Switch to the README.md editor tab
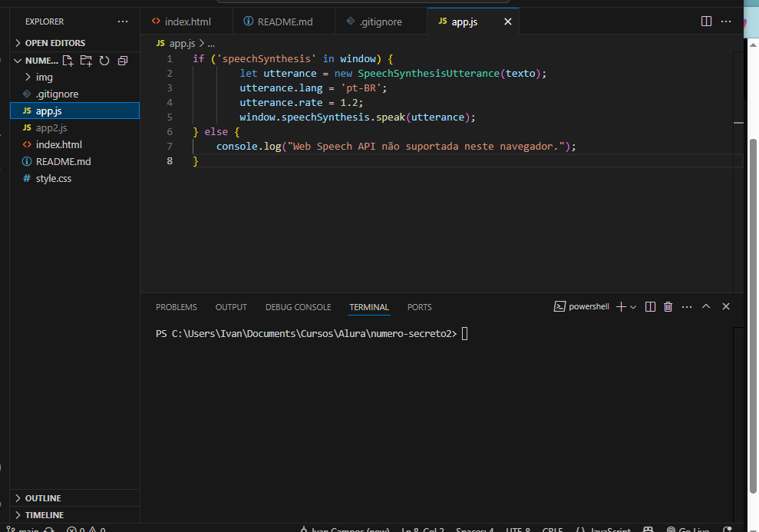Image resolution: width=759 pixels, height=532 pixels. [284, 21]
